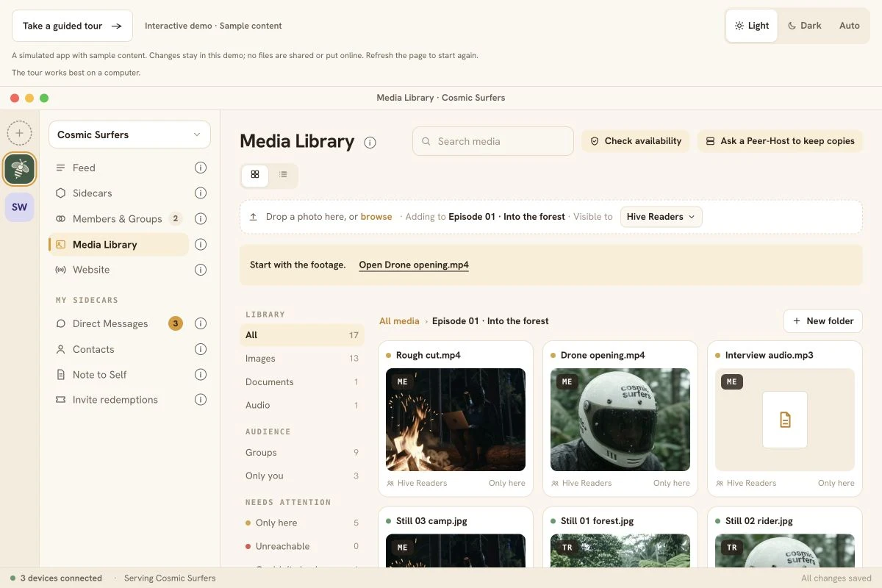Image resolution: width=882 pixels, height=588 pixels.
Task: Click the browse link
Action: [376, 217]
